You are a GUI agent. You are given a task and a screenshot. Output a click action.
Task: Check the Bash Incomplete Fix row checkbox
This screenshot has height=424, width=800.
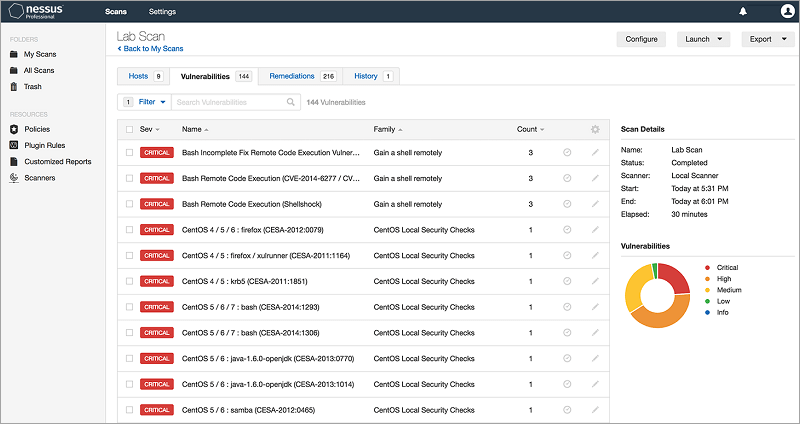point(130,153)
